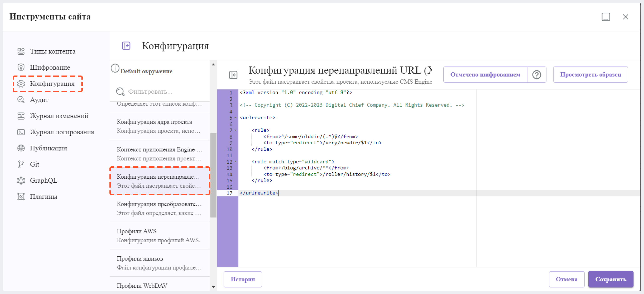Open Публикация section

point(48,148)
